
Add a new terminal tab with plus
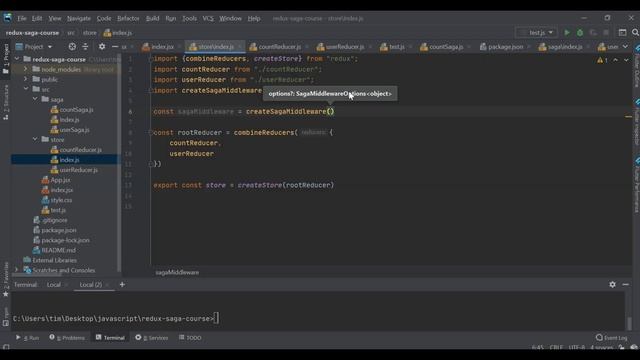pyautogui.click(x=122, y=284)
